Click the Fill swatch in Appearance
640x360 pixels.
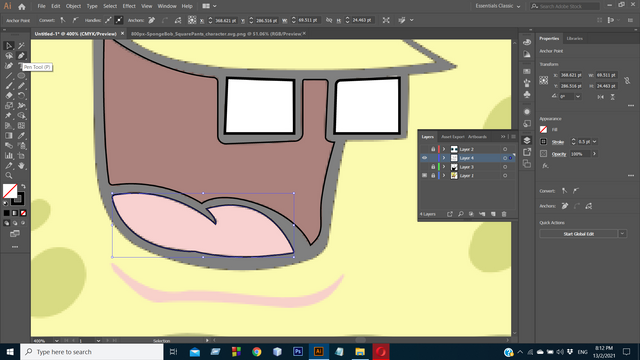543,129
